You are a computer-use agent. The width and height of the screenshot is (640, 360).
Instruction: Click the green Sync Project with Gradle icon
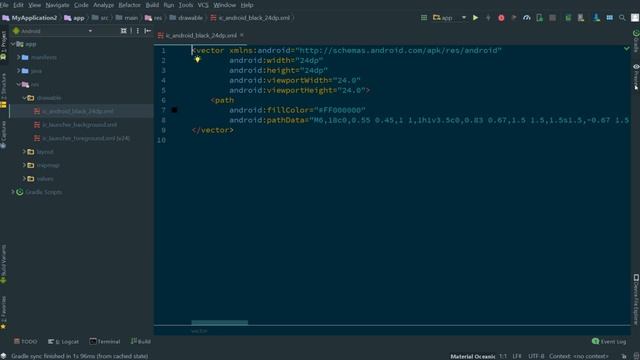click(x=568, y=18)
